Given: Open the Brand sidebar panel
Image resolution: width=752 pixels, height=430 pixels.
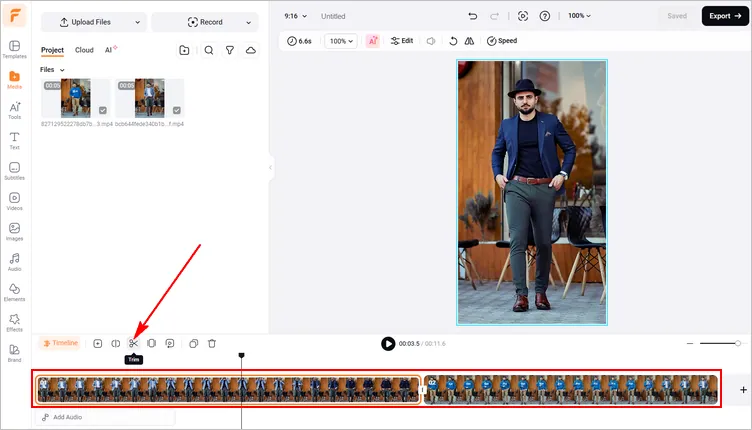Looking at the screenshot, I should (x=14, y=353).
